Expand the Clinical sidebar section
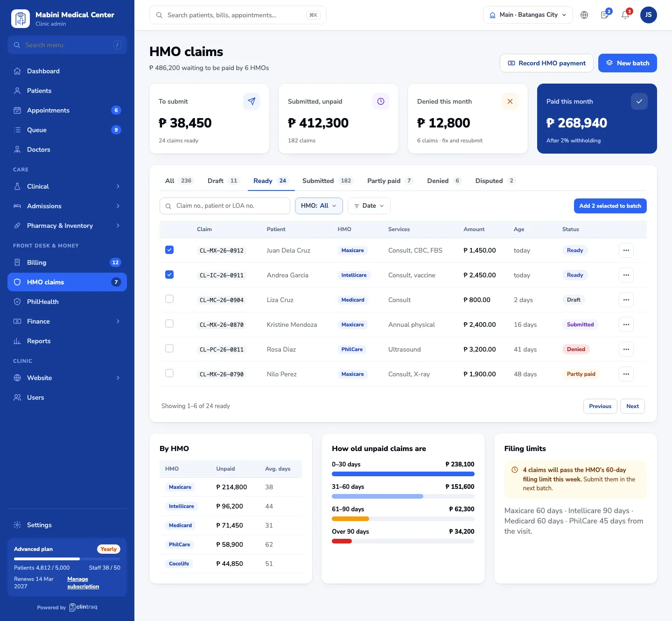Screen dimensions: 672x621 tap(67, 186)
